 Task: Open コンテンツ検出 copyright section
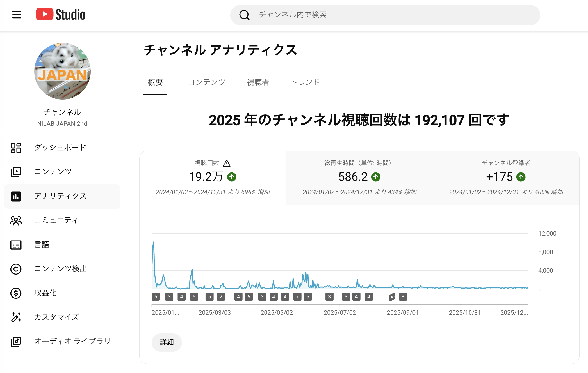tap(60, 269)
